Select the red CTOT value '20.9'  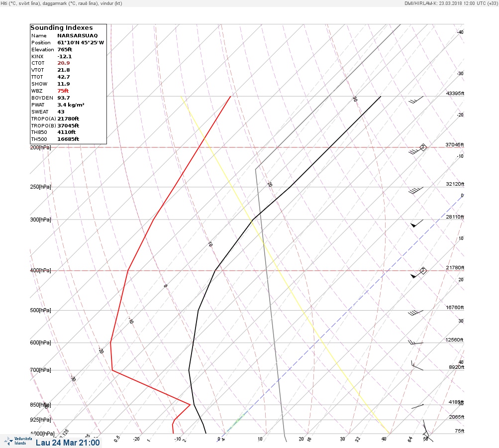[63, 63]
